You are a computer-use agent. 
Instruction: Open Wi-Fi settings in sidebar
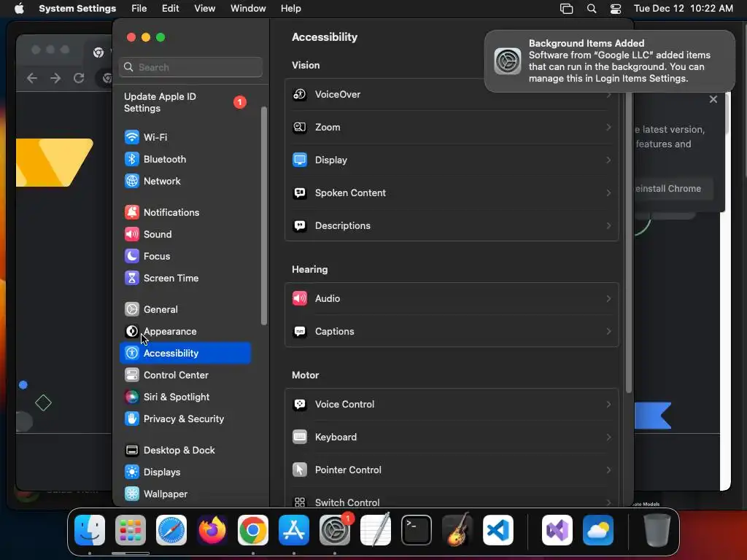pyautogui.click(x=185, y=137)
